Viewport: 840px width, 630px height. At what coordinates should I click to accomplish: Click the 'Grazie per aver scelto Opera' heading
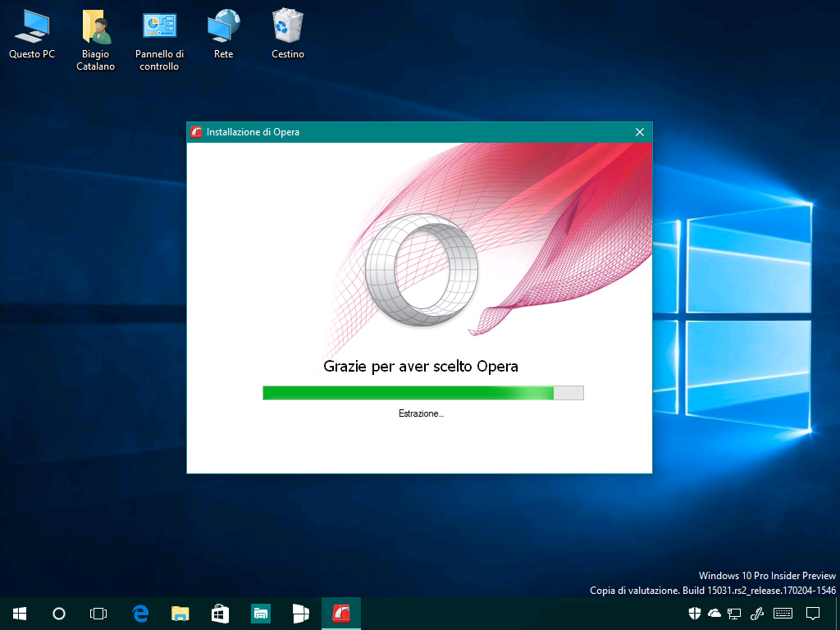point(421,367)
